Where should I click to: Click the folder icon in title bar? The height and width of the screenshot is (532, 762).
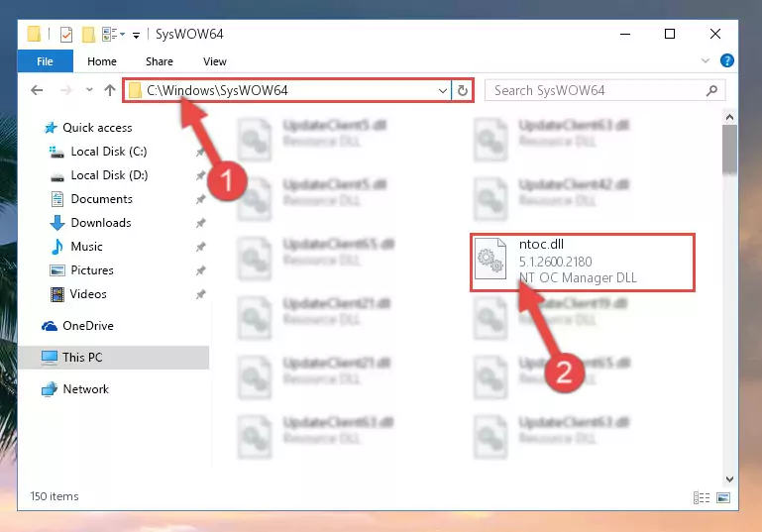34,34
